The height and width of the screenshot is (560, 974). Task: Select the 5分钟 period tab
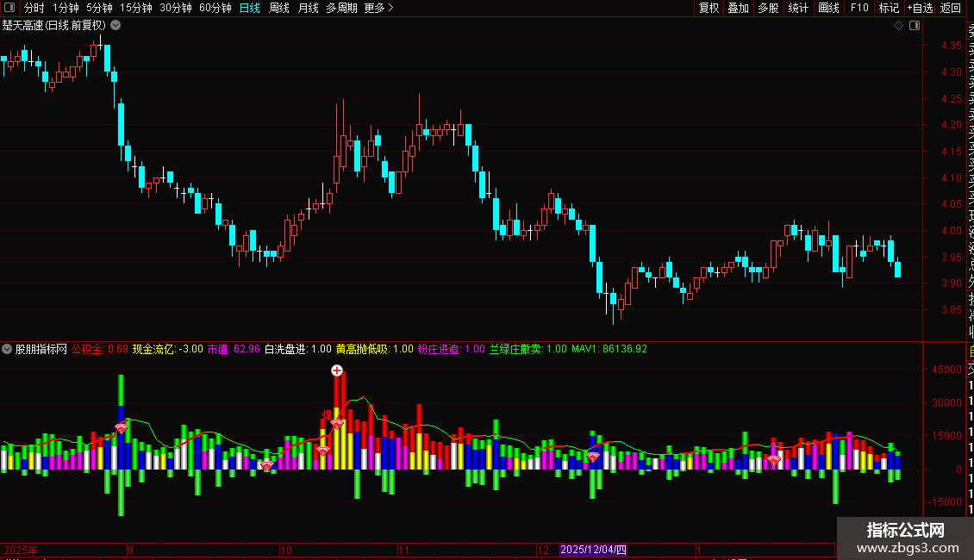pos(99,8)
